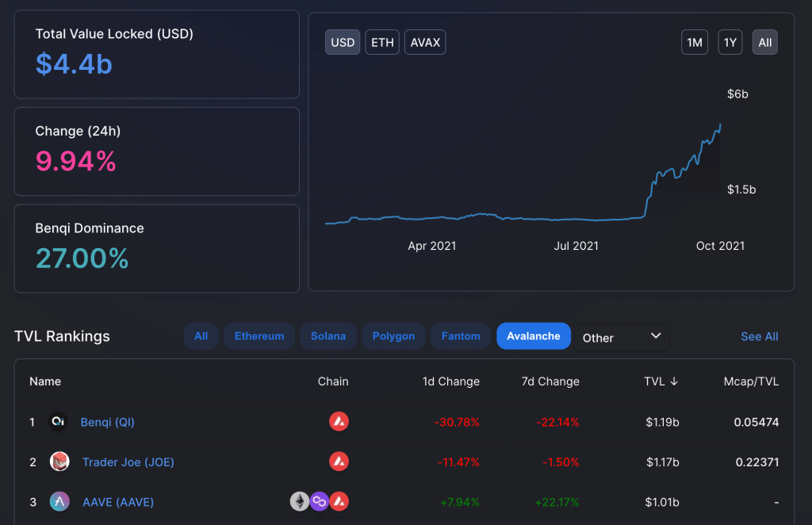Click Benqi's -30.78% 1d change cell
The height and width of the screenshot is (525, 812).
pyautogui.click(x=457, y=422)
